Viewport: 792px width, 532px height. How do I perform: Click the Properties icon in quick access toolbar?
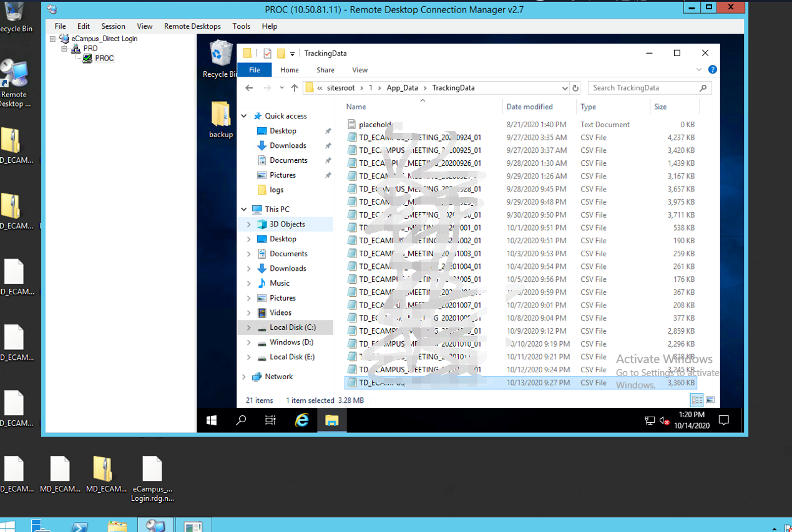[x=267, y=54]
